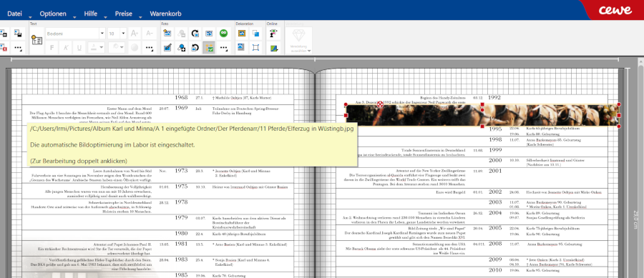Image resolution: width=644 pixels, height=278 pixels.
Task: Open the Warenkorb menu item
Action: 165,14
